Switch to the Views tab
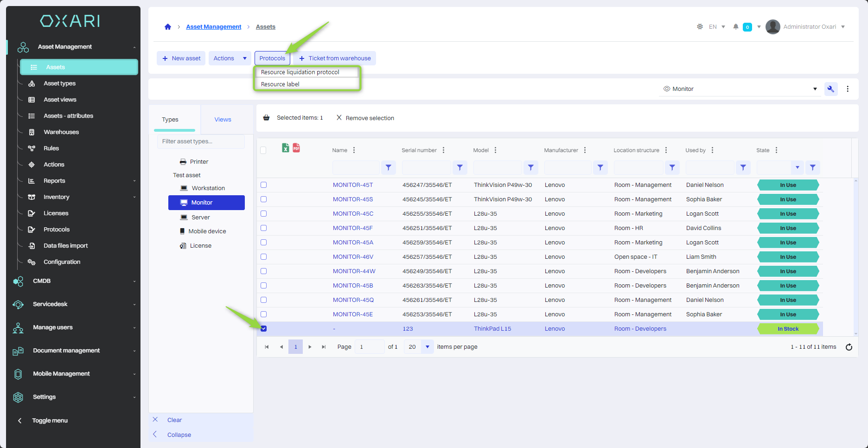 coord(223,120)
